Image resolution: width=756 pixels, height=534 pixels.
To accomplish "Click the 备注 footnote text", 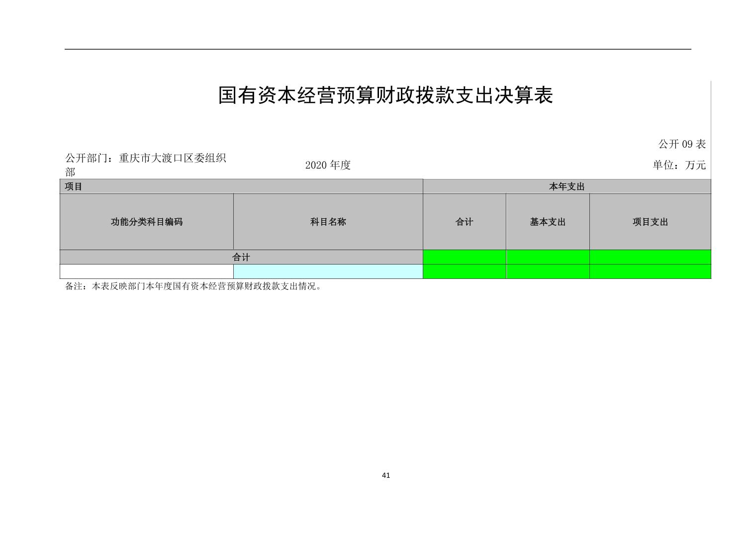I will tap(194, 286).
